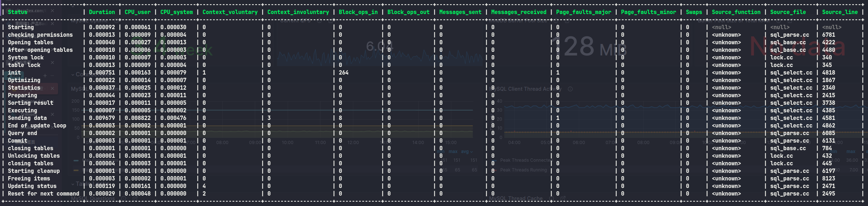Click the Messages_sent column header

tap(460, 12)
